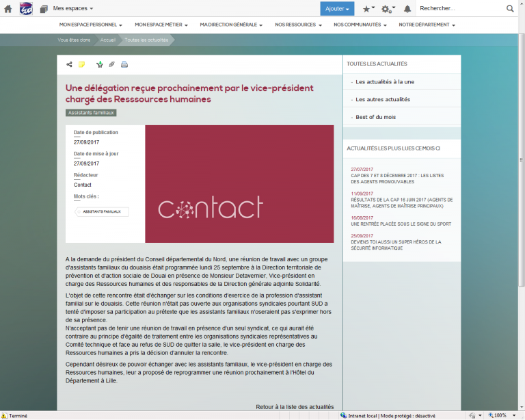This screenshot has width=525, height=420.
Task: Open the Ajouter dropdown button
Action: click(337, 9)
